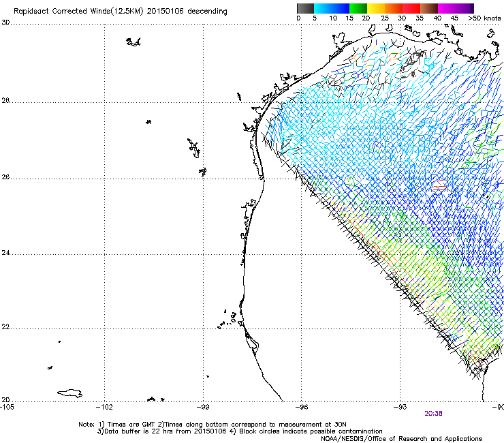Screen dimensions: 504x443
Task: Click the latitude label '30'
Action: coord(5,22)
